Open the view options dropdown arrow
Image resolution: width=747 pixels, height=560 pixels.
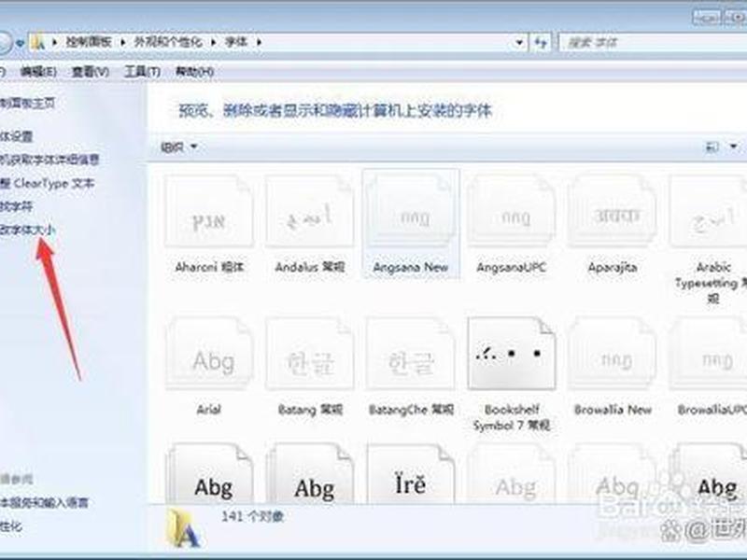pos(734,147)
